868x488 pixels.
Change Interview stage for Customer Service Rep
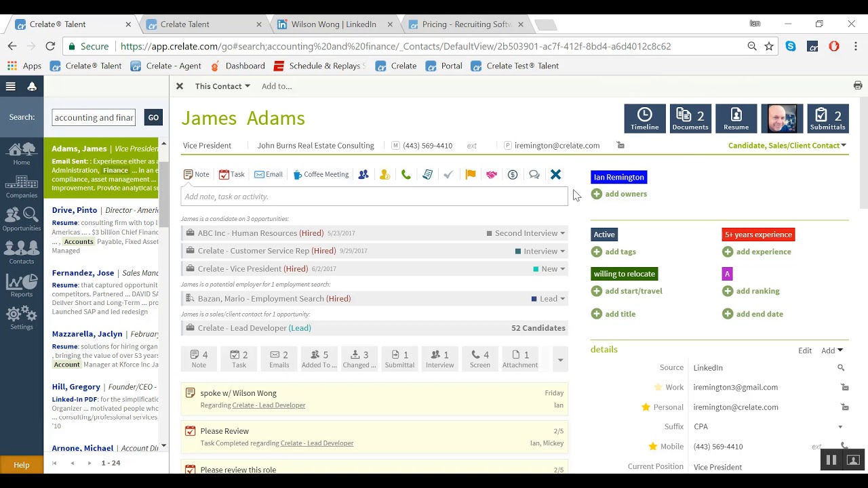click(540, 251)
